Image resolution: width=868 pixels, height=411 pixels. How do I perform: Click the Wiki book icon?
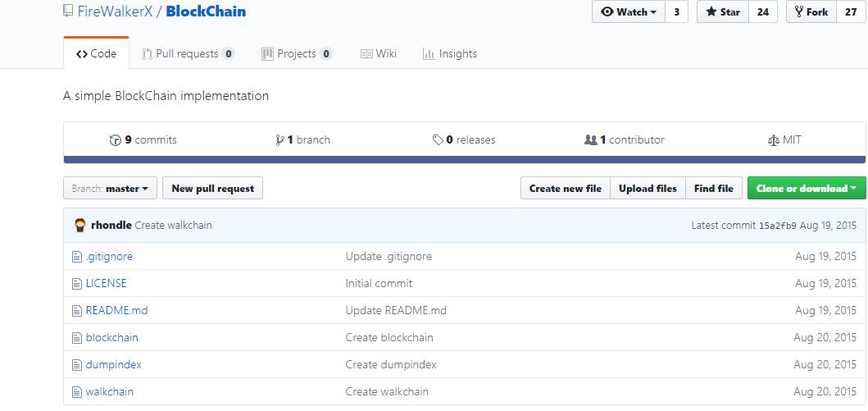pyautogui.click(x=366, y=53)
